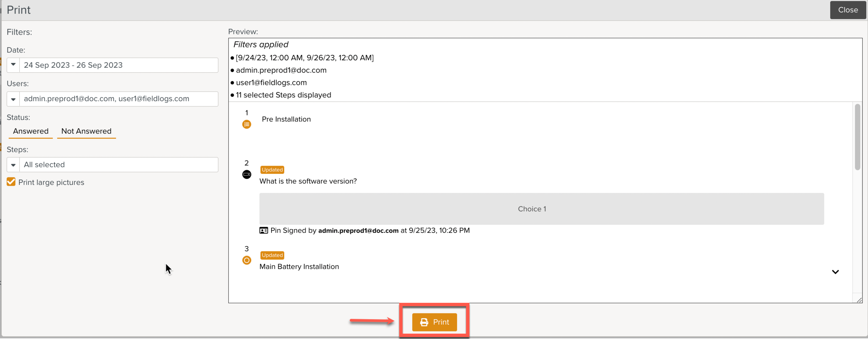Click the Users field showing selected emails
Viewport: 868px width, 339px height.
[119, 99]
